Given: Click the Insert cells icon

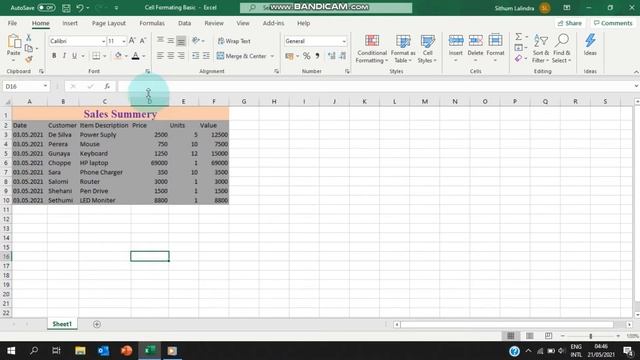Looking at the screenshot, I should tap(456, 41).
